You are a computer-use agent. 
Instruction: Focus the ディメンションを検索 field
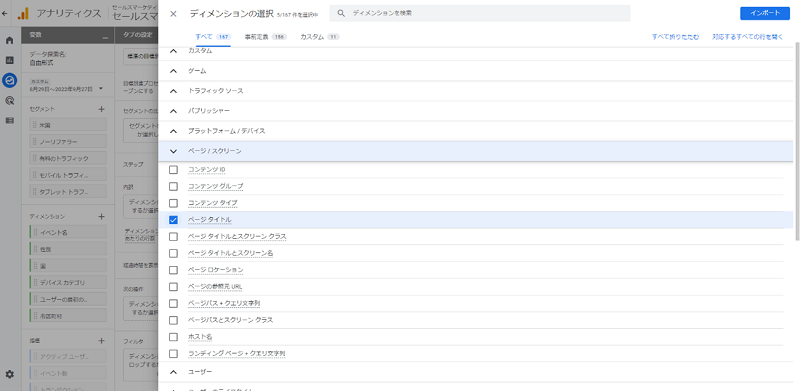tap(480, 13)
